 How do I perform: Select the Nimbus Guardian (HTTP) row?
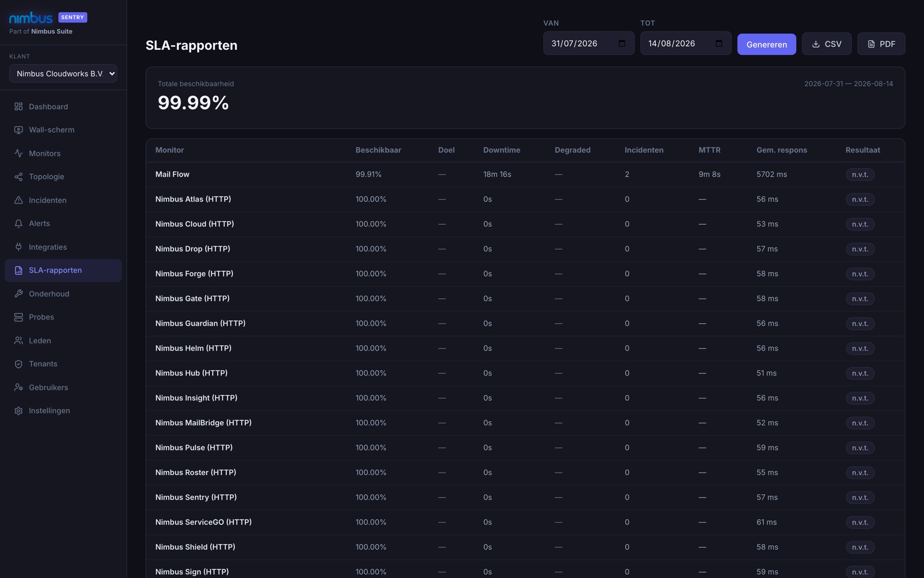pos(525,324)
